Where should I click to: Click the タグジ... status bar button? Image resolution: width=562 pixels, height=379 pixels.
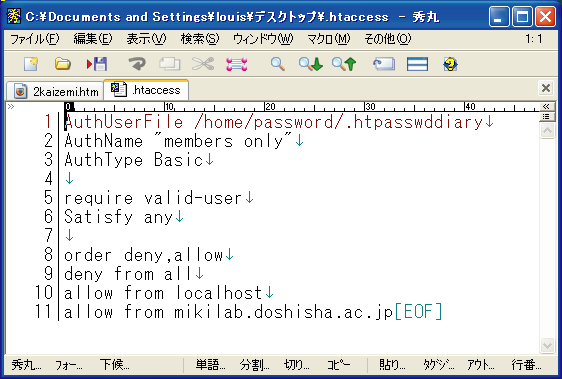click(x=438, y=365)
